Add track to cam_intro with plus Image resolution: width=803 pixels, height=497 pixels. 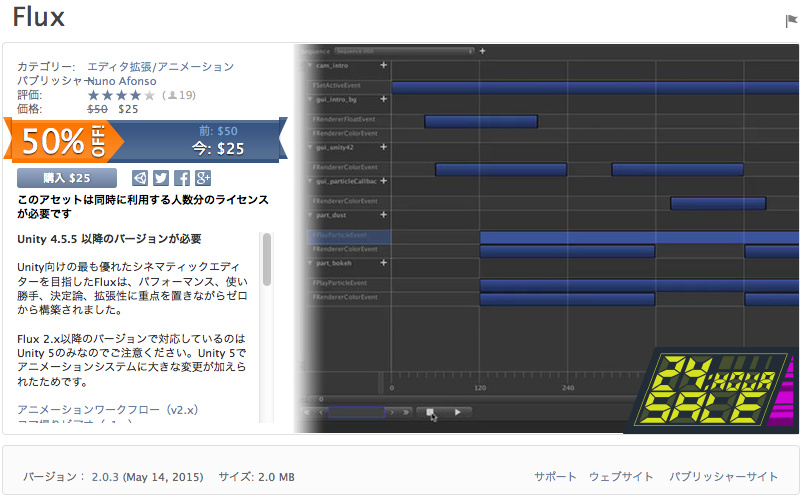coord(384,65)
